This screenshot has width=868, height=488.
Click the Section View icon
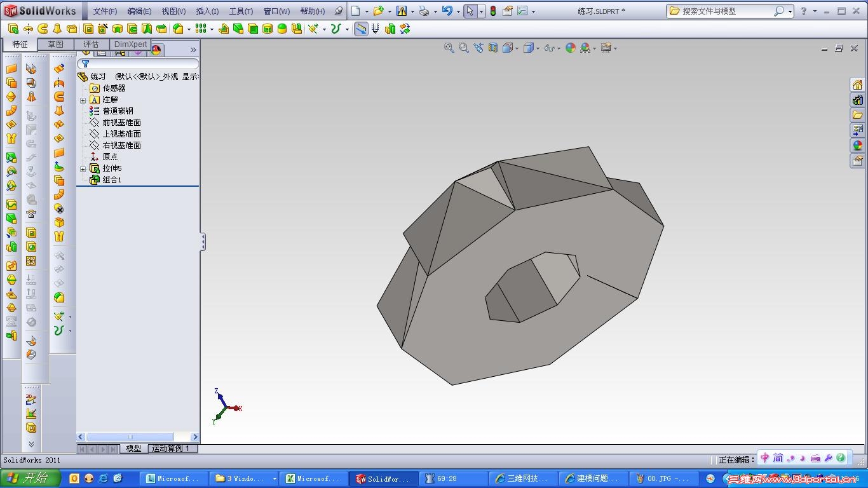493,48
